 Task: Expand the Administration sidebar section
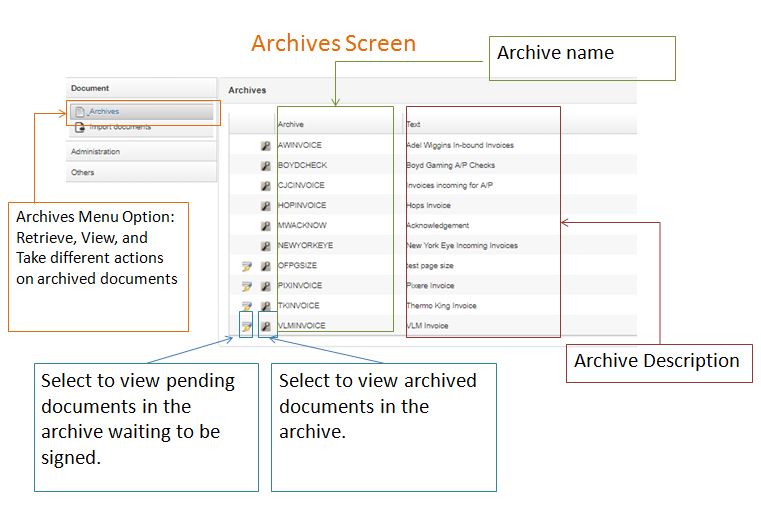141,152
